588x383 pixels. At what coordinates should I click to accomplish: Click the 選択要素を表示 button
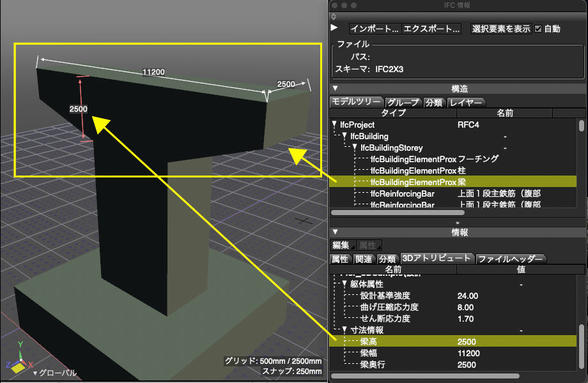pyautogui.click(x=501, y=29)
